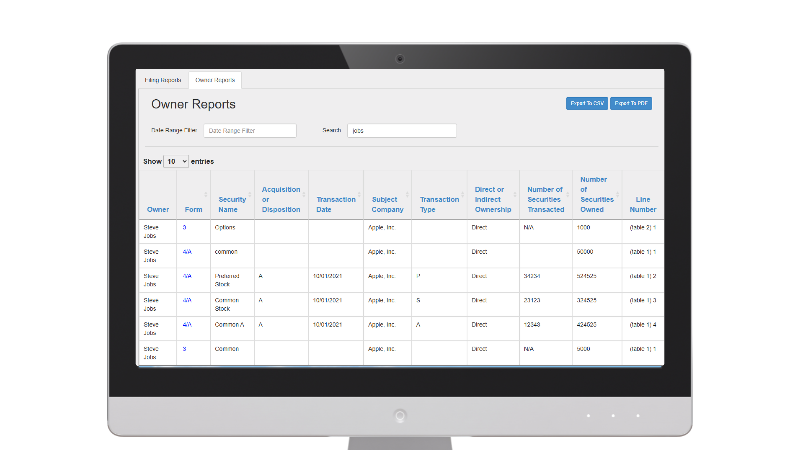Sort by Number of Securities Transacted

tap(545, 199)
